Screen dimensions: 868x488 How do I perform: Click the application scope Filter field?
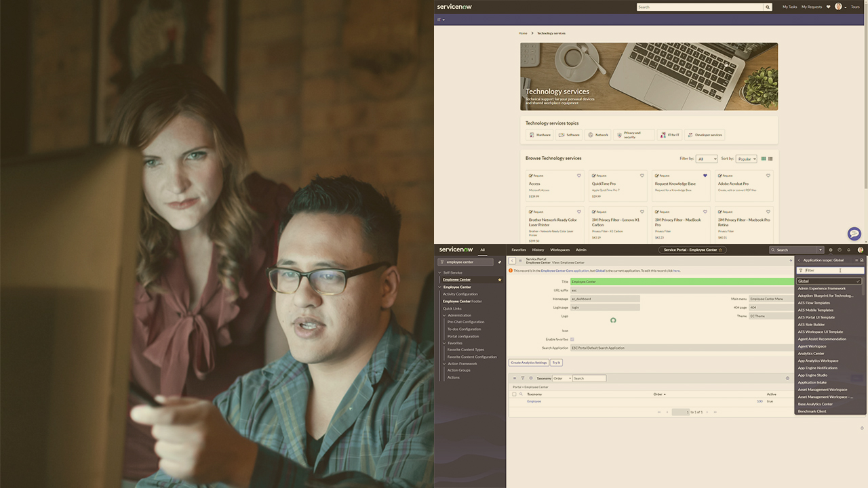[x=829, y=270]
